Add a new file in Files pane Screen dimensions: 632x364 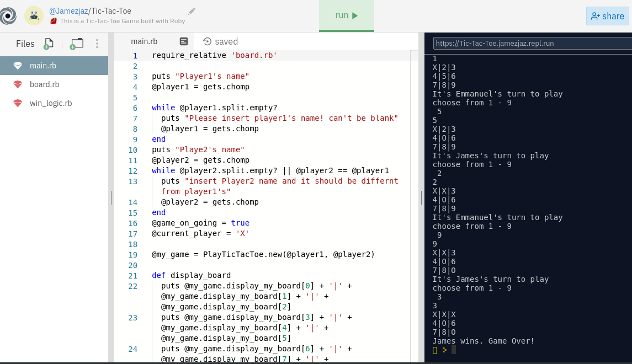click(x=49, y=44)
